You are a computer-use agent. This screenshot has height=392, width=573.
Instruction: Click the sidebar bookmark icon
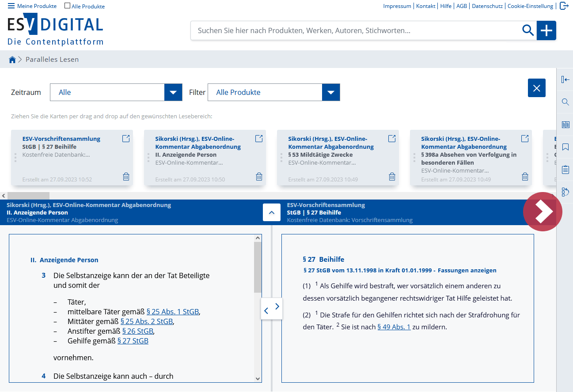coord(565,147)
